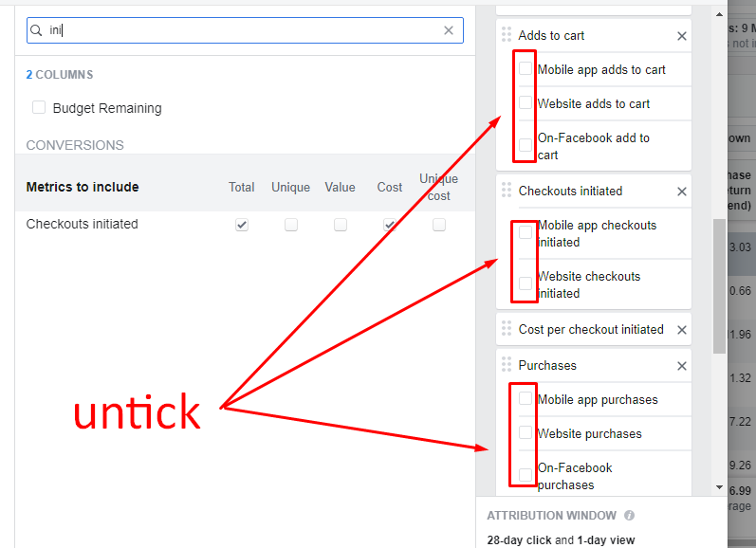Click the Purchases column title
Image resolution: width=756 pixels, height=548 pixels.
click(x=547, y=365)
